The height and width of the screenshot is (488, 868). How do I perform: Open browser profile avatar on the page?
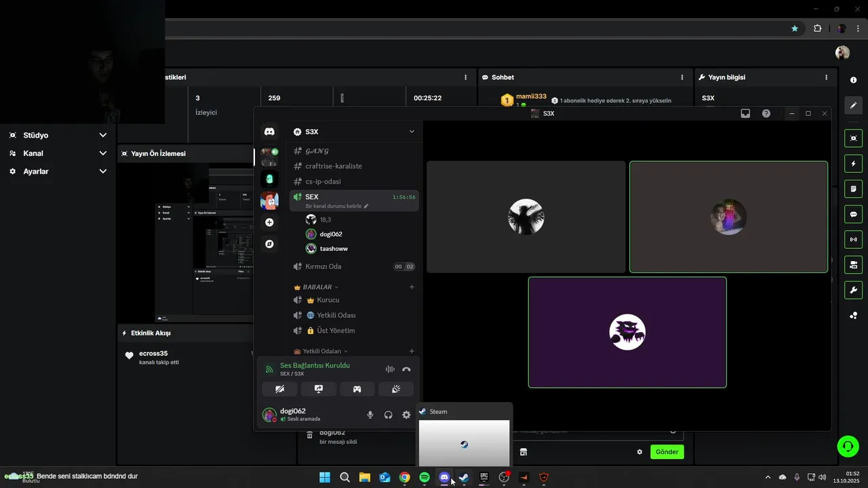pos(842,52)
